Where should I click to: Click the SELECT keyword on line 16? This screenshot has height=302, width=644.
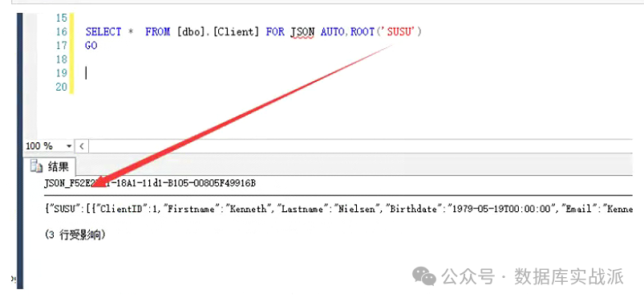pos(103,31)
